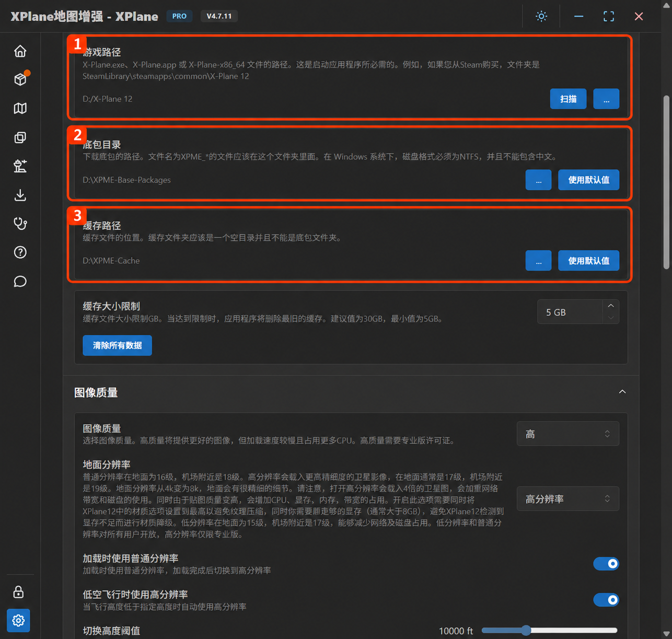Click the vertical scrollbar thumb
Image resolution: width=672 pixels, height=639 pixels.
pos(666,182)
